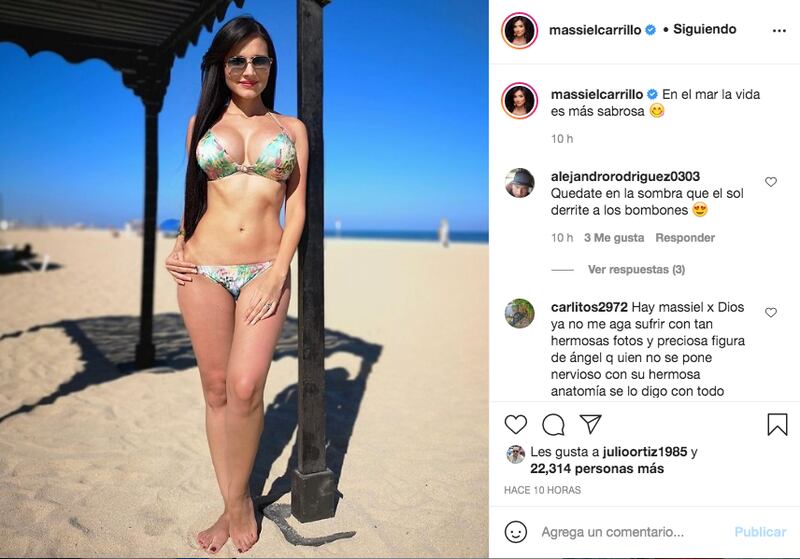This screenshot has width=800, height=559.
Task: Open 3 Me gusta on first comment
Action: point(614,238)
